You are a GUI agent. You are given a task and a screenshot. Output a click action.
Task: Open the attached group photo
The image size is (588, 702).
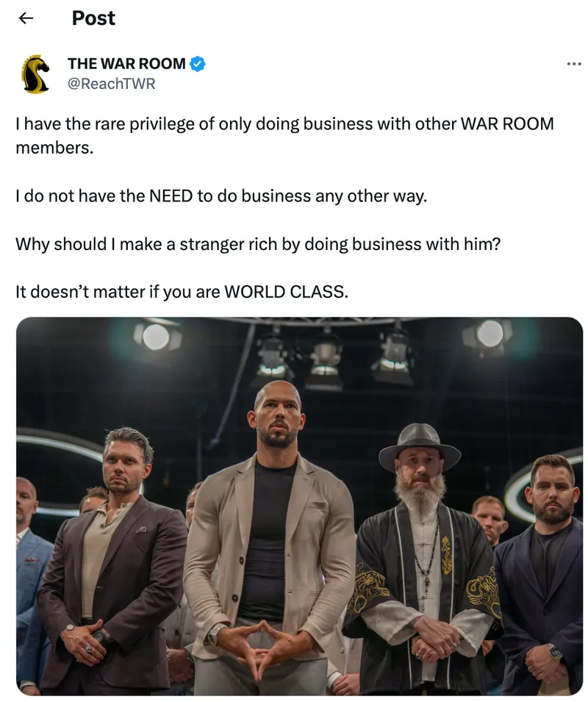coord(299,506)
